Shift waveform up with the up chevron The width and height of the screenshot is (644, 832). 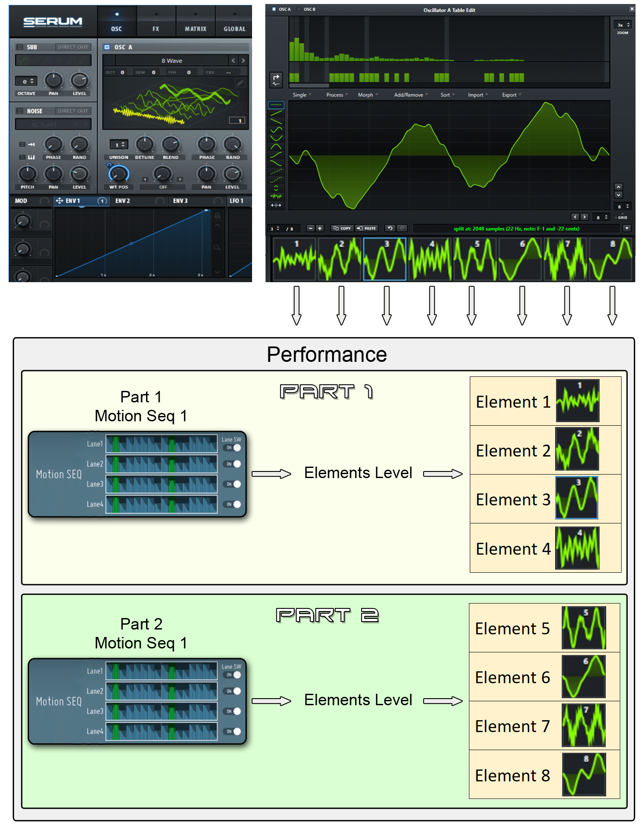coord(618,187)
